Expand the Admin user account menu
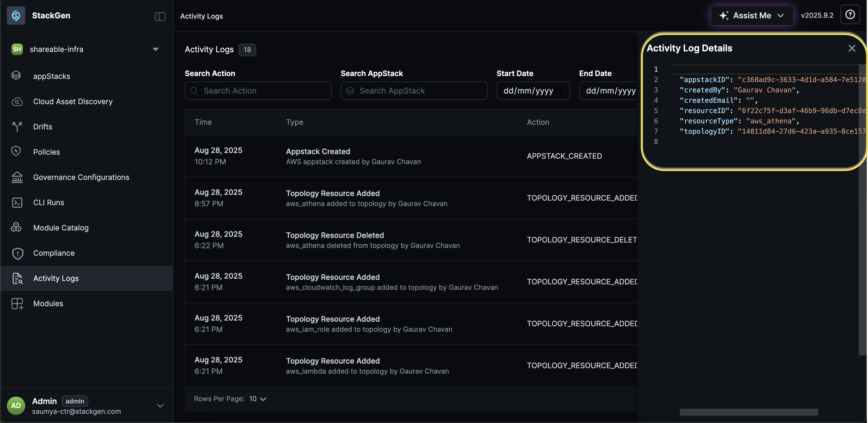Image resolution: width=868 pixels, height=423 pixels. click(160, 406)
